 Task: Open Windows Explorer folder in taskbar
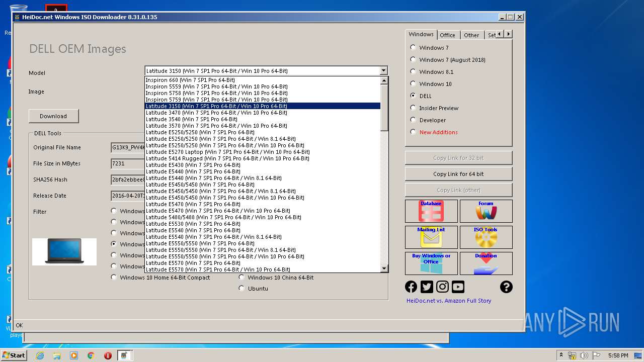click(x=57, y=355)
